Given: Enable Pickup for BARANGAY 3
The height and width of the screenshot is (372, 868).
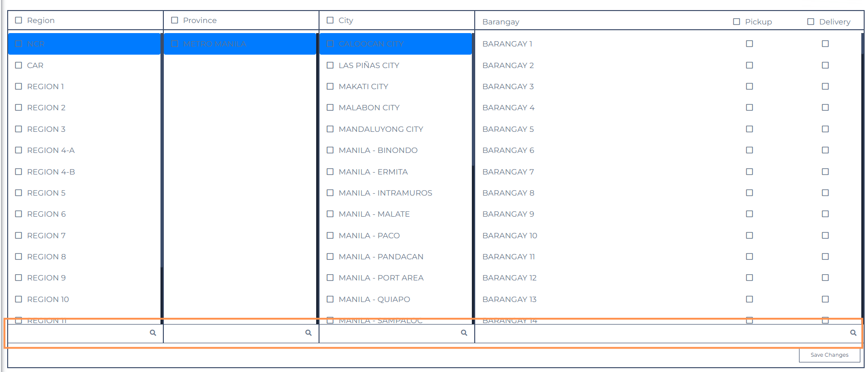Looking at the screenshot, I should (x=750, y=86).
